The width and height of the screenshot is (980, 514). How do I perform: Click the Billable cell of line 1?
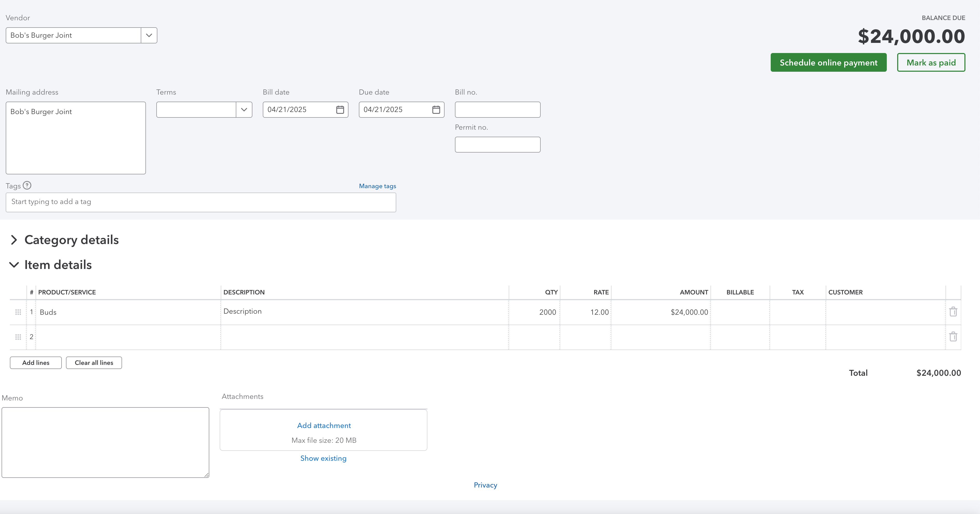pyautogui.click(x=740, y=312)
